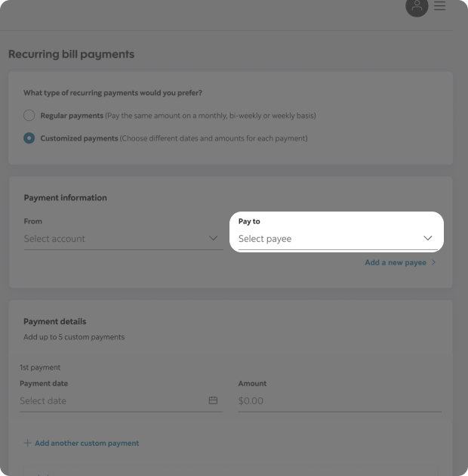The width and height of the screenshot is (468, 476).
Task: Expand the From account chevron arrow
Action: (x=214, y=239)
